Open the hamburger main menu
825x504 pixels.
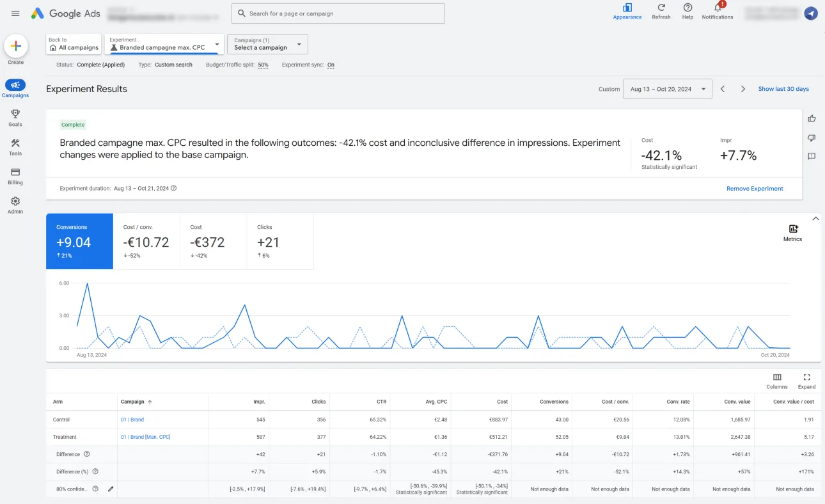[x=15, y=13]
